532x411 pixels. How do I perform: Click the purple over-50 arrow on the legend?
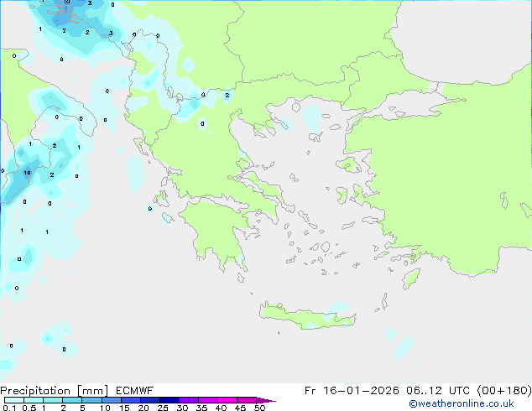coord(266,400)
